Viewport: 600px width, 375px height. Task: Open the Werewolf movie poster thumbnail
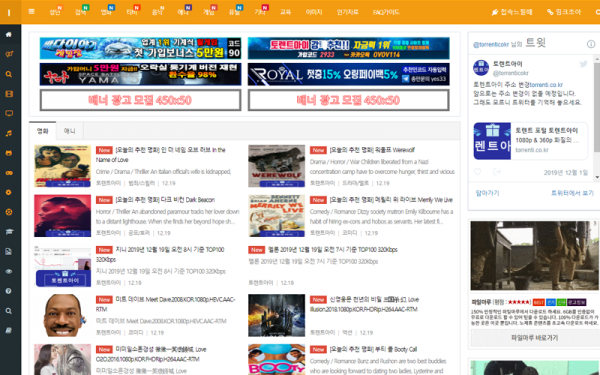pyautogui.click(x=276, y=166)
